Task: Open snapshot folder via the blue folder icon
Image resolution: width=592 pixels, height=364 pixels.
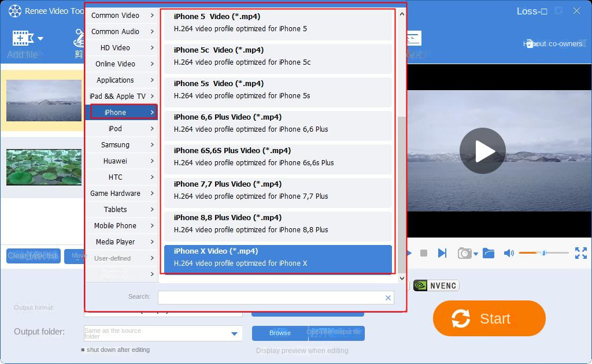Action: [x=489, y=252]
